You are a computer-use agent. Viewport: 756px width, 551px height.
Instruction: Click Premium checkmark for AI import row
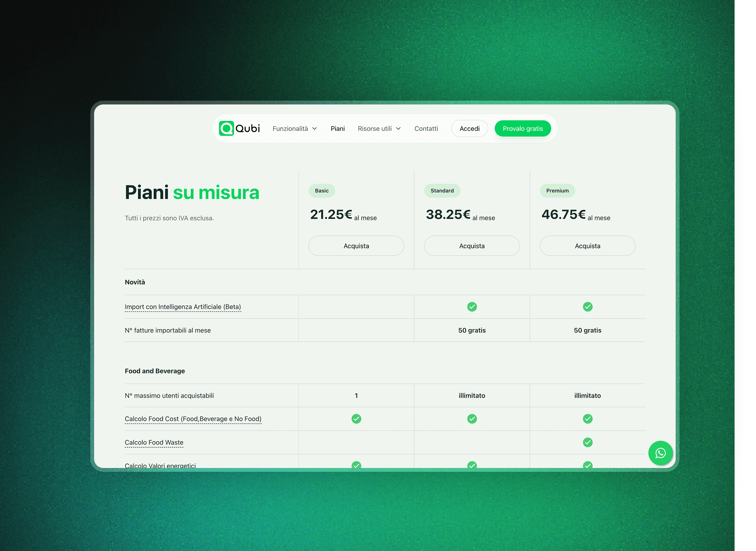tap(587, 307)
